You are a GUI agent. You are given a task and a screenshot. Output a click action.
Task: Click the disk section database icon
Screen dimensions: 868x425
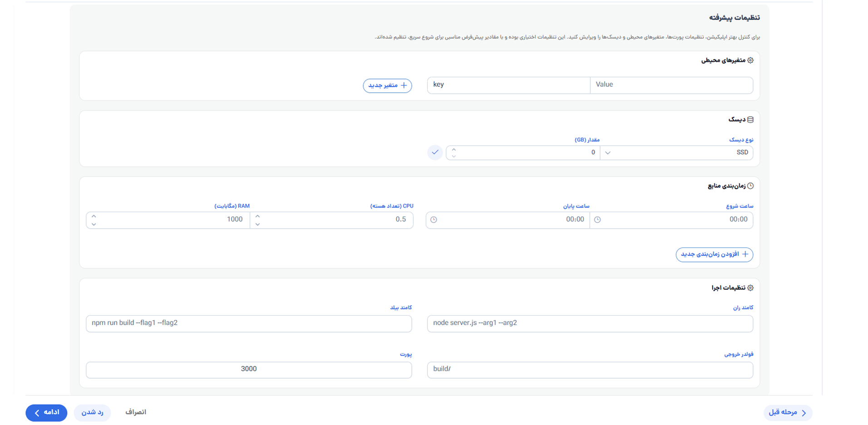[750, 120]
